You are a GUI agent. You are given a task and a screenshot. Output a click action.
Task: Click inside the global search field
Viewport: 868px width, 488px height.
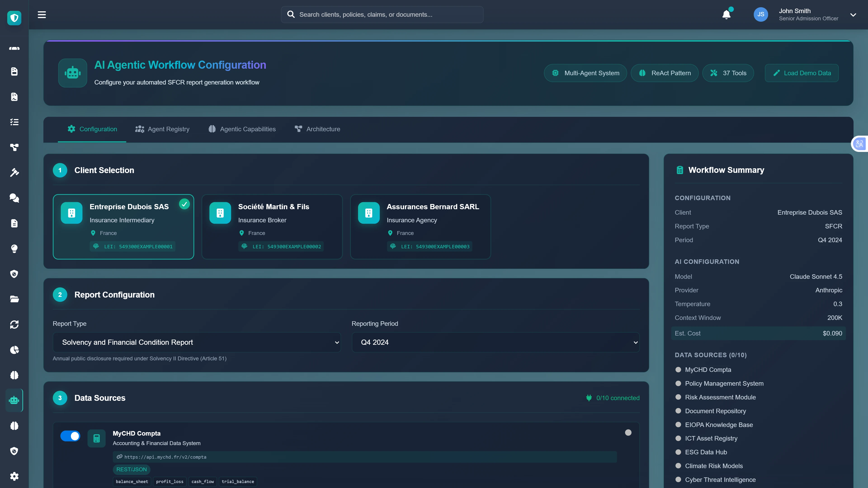pos(382,14)
